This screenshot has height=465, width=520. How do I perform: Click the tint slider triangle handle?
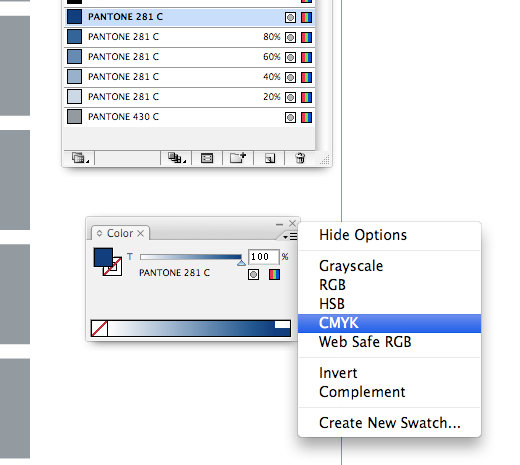(241, 263)
